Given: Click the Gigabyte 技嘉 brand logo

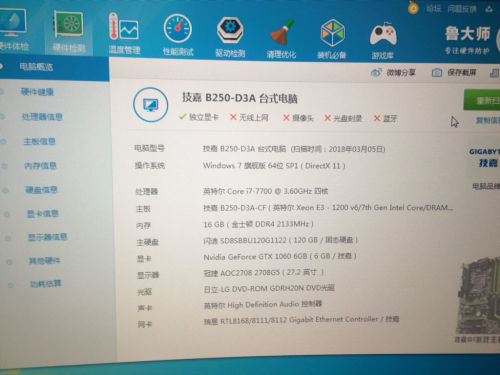Looking at the screenshot, I should click(x=485, y=158).
